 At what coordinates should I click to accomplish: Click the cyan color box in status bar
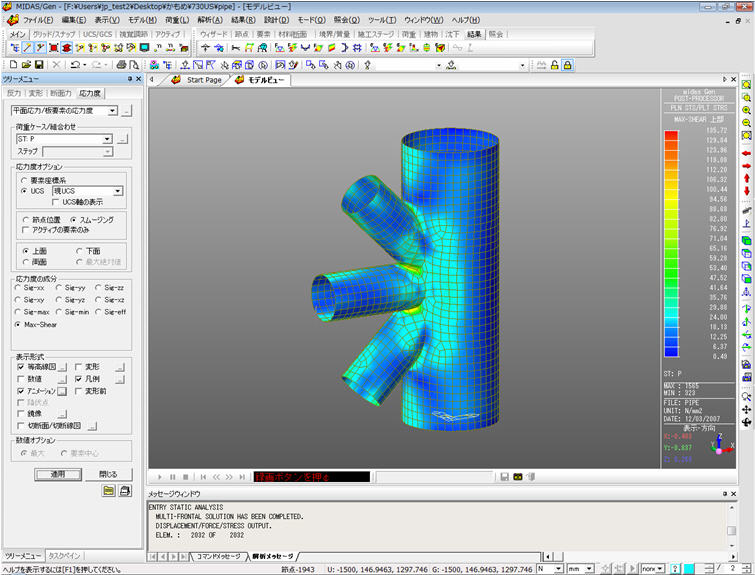click(x=690, y=569)
